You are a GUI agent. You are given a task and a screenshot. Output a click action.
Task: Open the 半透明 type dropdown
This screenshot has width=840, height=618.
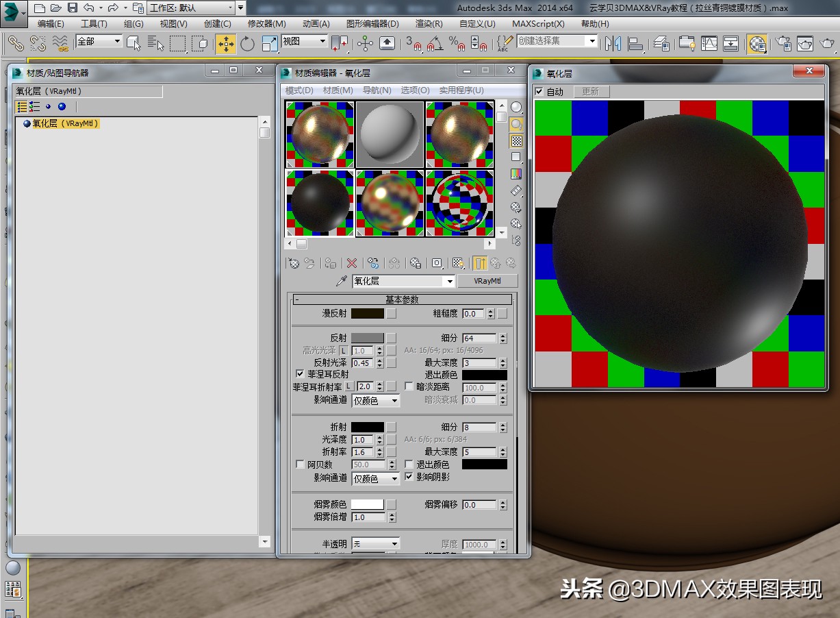375,543
